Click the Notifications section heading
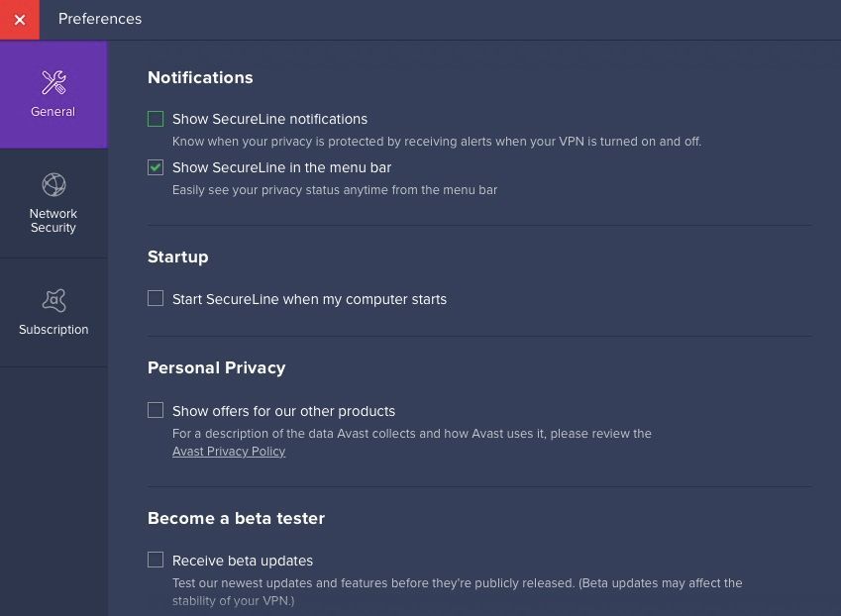The height and width of the screenshot is (616, 841). point(200,77)
